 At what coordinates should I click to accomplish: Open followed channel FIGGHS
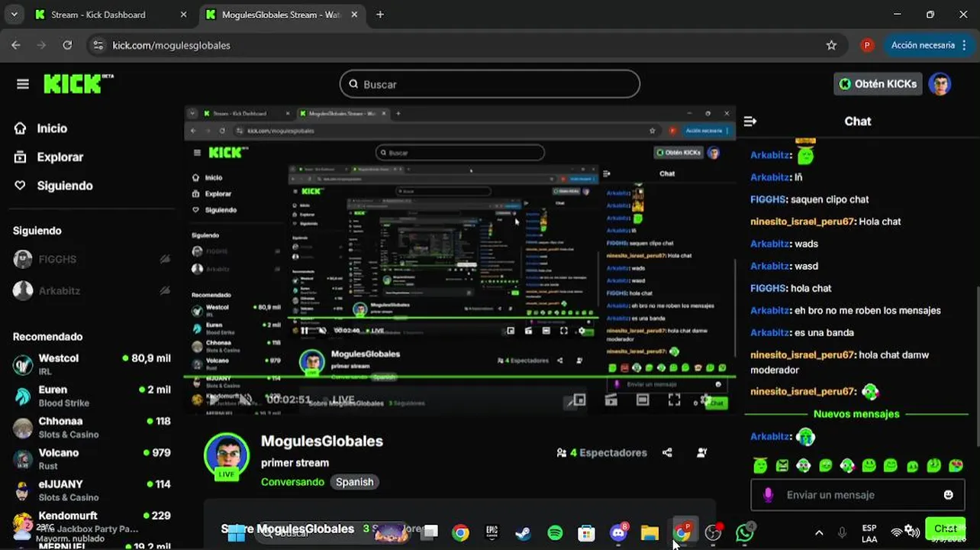pyautogui.click(x=92, y=259)
